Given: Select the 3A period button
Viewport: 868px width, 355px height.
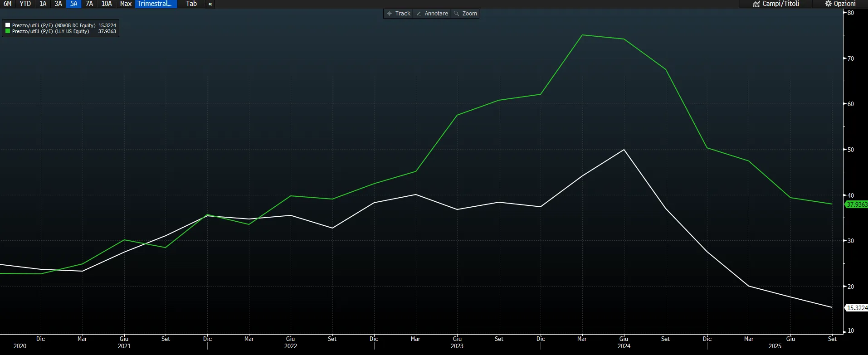Looking at the screenshot, I should [58, 4].
